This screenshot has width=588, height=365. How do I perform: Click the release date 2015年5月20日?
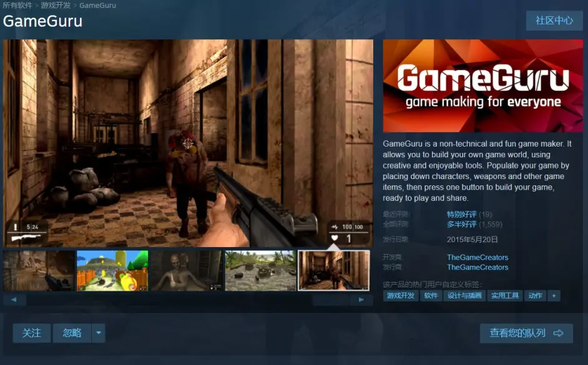[472, 240]
